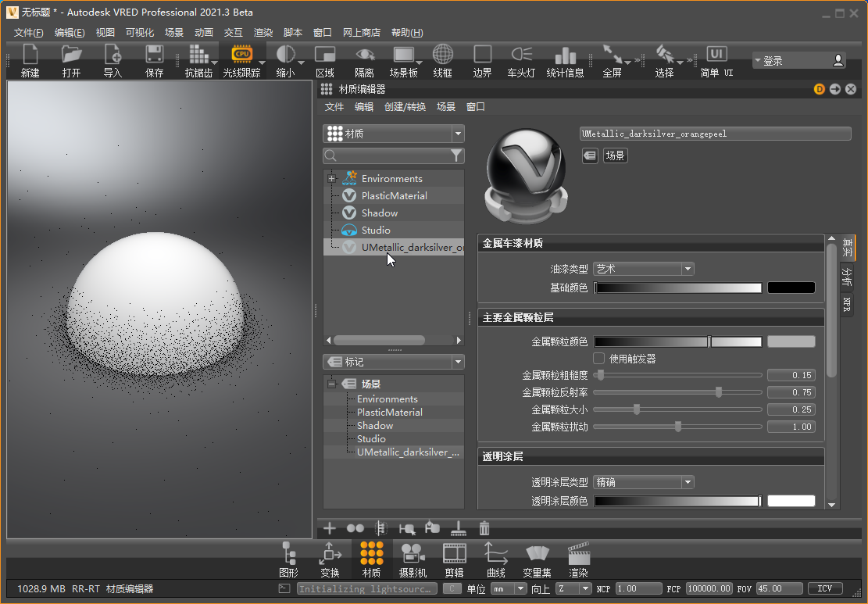Click the ICV button in status bar
This screenshot has height=604, width=868.
825,588
